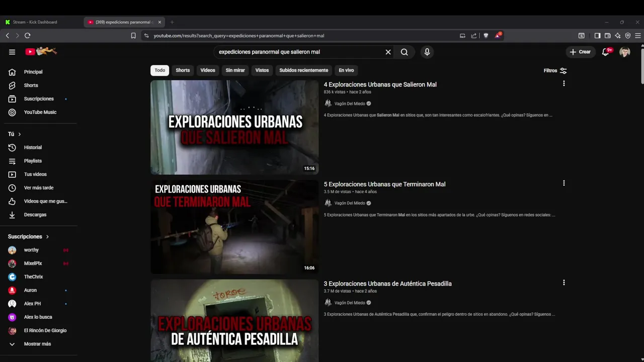Screen dimensions: 644x362
Task: Select the Shorts filter chip
Action: point(183,70)
